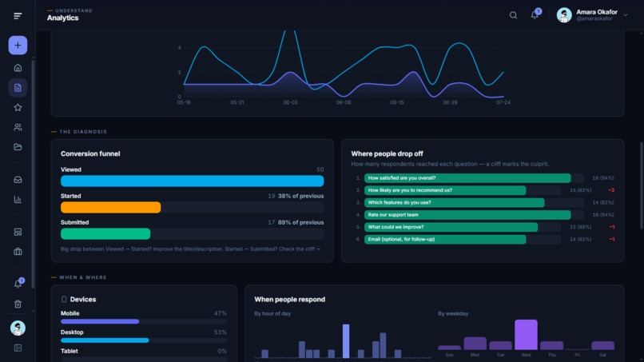Select the document forms sidebar icon
644x362 pixels.
18,88
